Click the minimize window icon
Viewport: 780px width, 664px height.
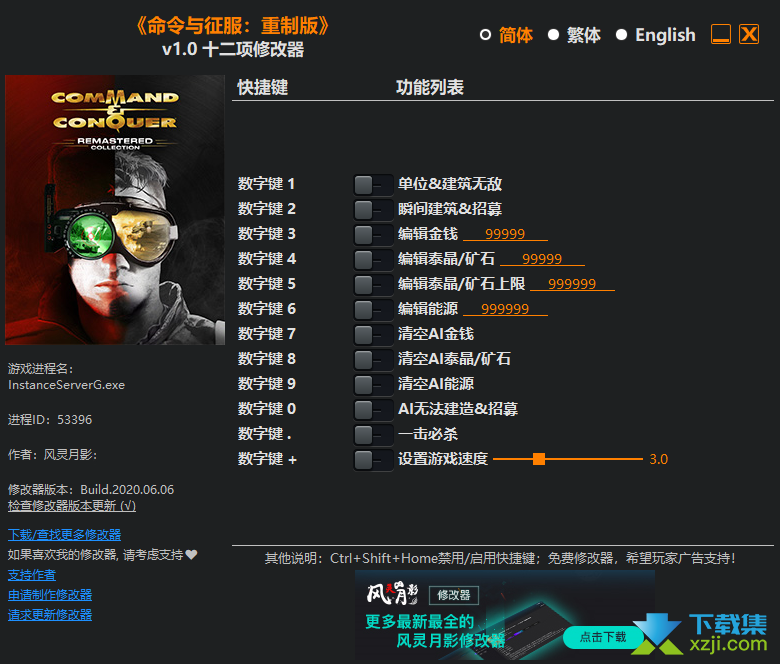tap(721, 34)
